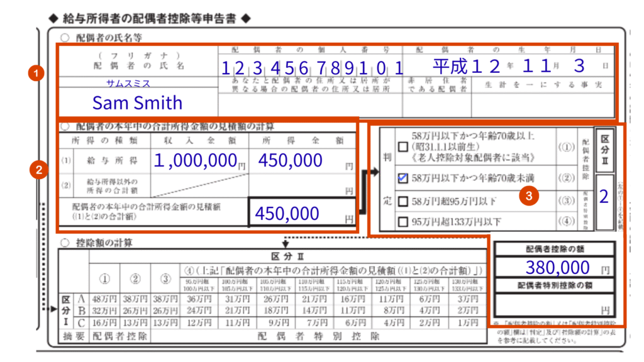Click the diamond symbol left of the form title

pyautogui.click(x=53, y=19)
